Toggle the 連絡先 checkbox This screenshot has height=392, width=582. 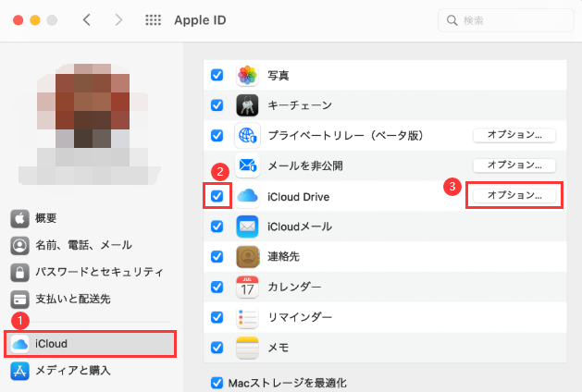click(x=217, y=257)
